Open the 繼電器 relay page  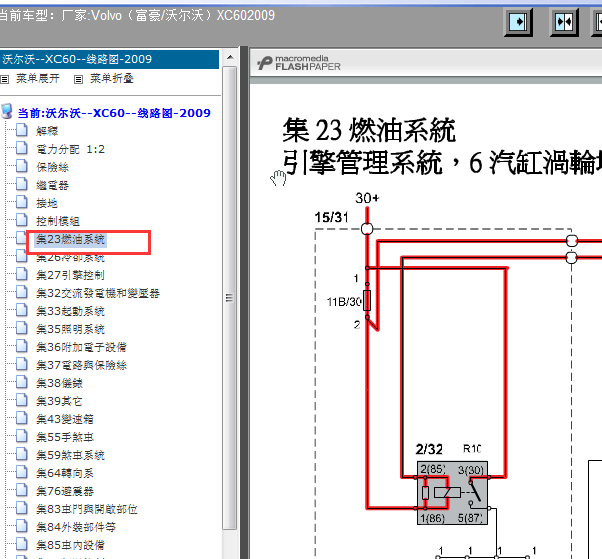point(52,185)
